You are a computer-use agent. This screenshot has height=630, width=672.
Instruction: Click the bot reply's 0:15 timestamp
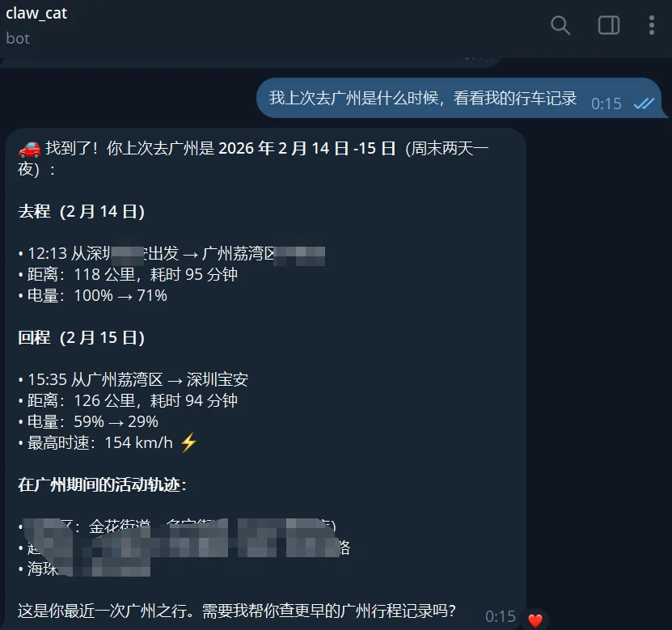tap(500, 617)
